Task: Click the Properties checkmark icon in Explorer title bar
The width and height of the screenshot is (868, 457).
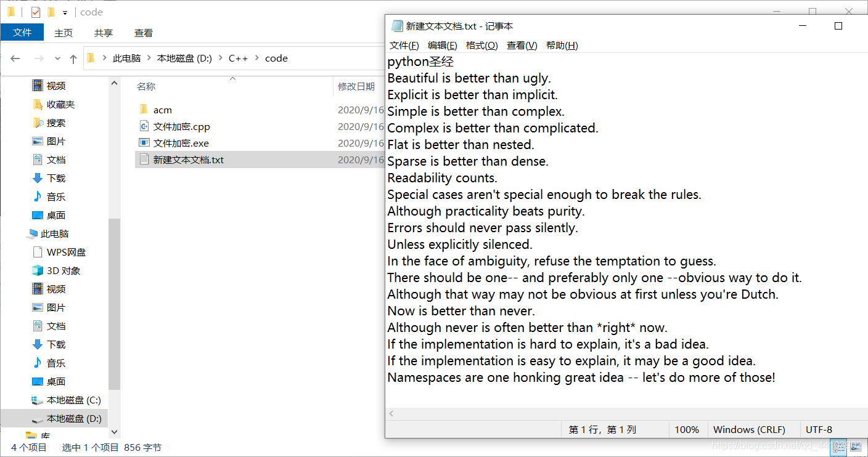Action: click(x=35, y=12)
